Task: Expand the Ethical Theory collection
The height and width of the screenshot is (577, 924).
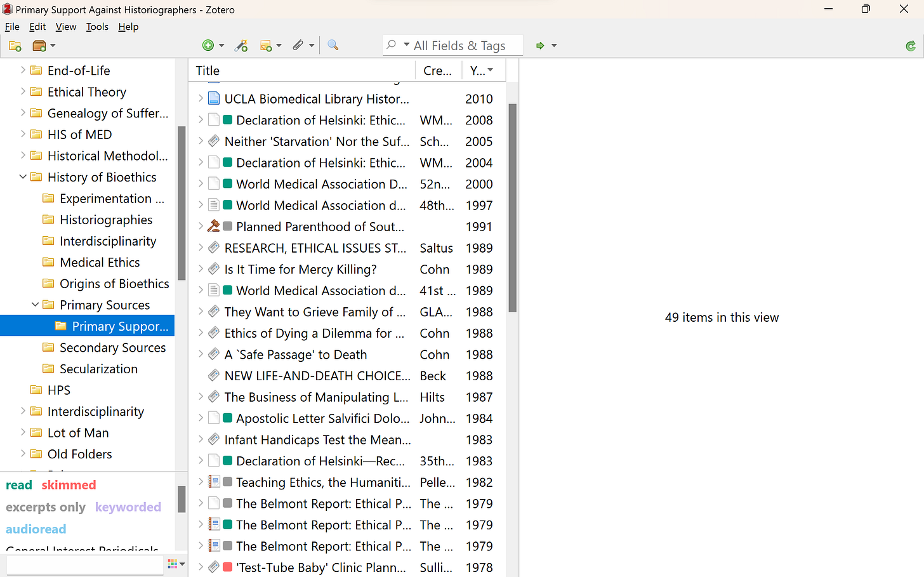Action: tap(23, 92)
